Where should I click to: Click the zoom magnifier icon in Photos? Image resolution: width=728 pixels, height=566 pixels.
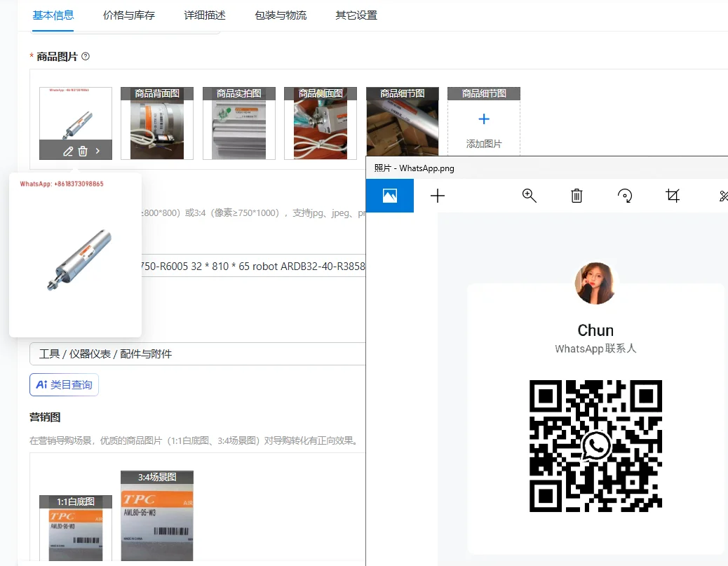point(529,196)
